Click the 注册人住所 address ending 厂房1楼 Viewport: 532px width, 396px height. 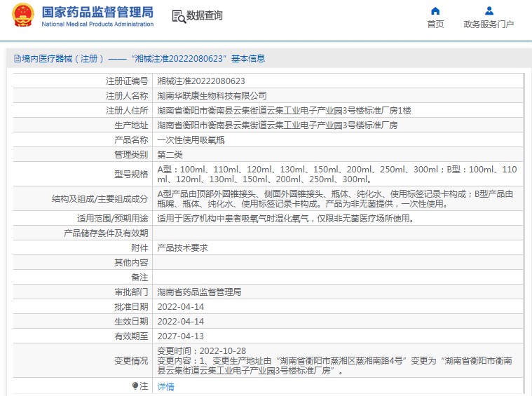click(285, 111)
